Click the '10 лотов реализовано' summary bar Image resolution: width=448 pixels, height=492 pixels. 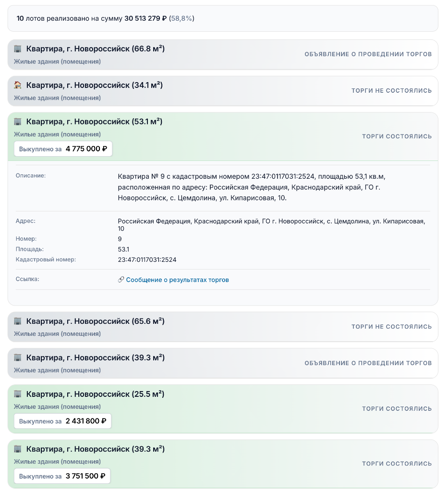click(x=223, y=19)
